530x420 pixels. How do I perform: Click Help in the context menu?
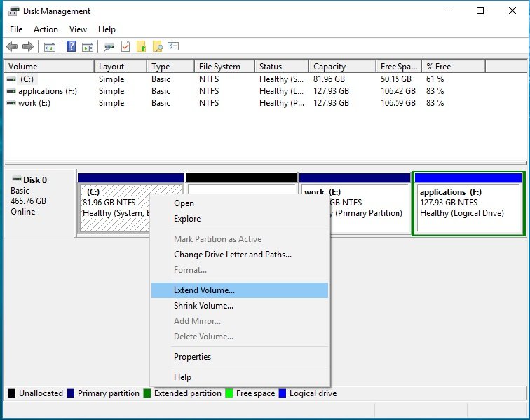pyautogui.click(x=239, y=377)
